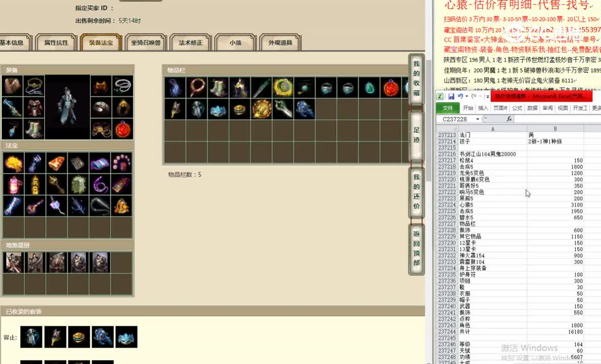Save the Excel workbook
This screenshot has width=601, height=364.
(451, 97)
